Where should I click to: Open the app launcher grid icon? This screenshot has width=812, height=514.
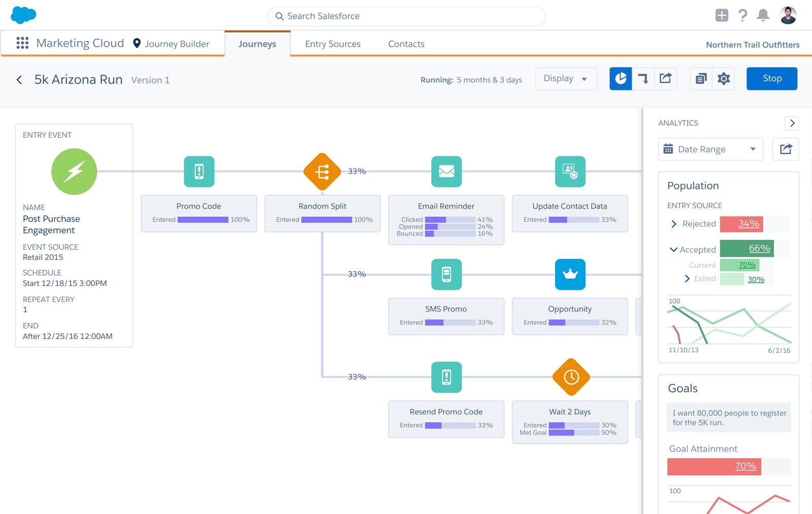click(22, 43)
